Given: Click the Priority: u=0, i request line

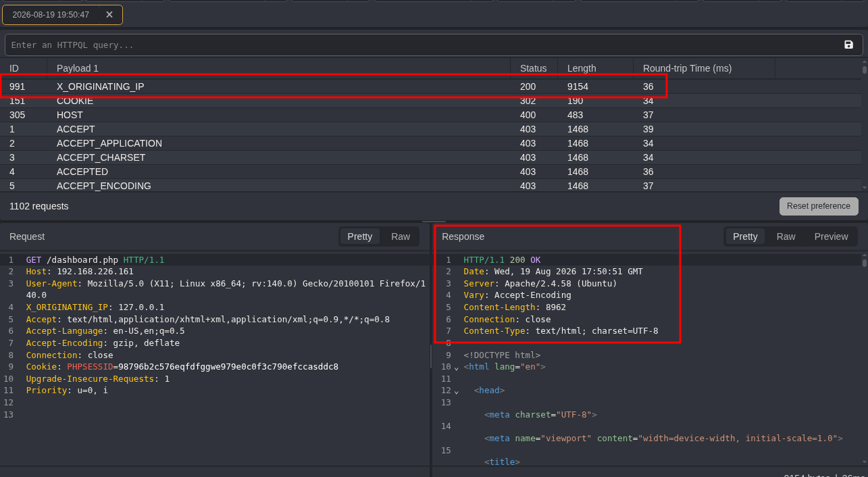Looking at the screenshot, I should [x=67, y=391].
